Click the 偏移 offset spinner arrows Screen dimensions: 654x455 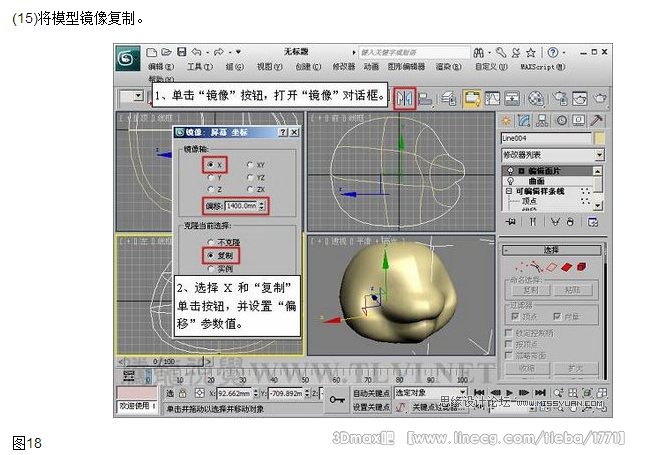click(262, 206)
